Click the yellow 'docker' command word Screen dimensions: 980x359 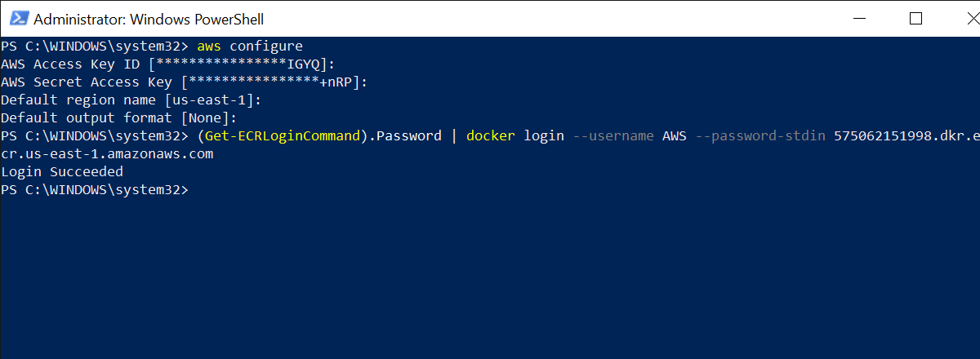pyautogui.click(x=491, y=135)
